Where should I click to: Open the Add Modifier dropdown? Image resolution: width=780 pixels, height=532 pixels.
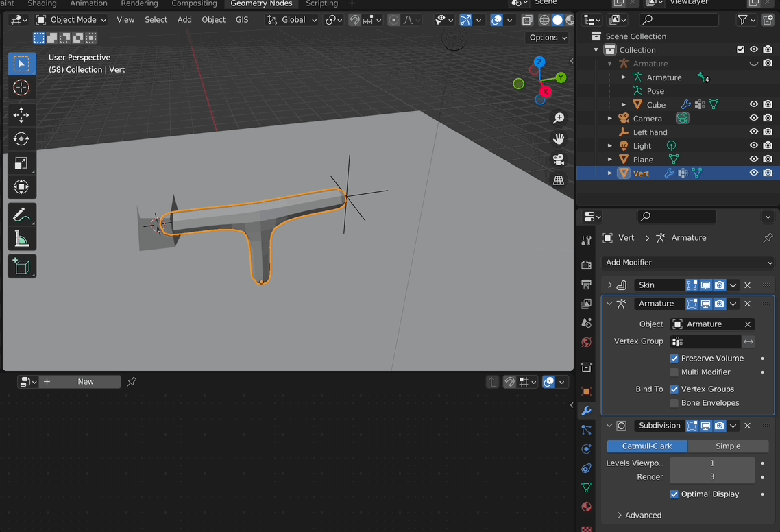(x=687, y=262)
